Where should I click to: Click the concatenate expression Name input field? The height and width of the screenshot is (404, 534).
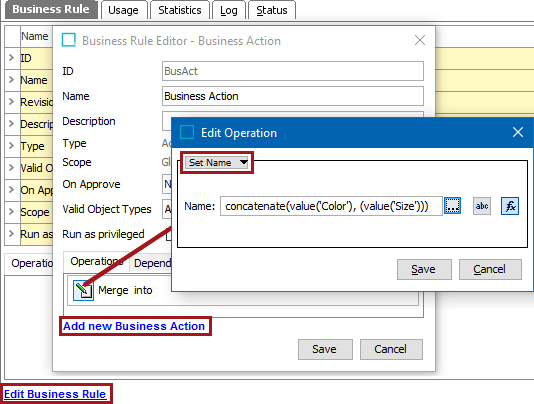(x=331, y=206)
